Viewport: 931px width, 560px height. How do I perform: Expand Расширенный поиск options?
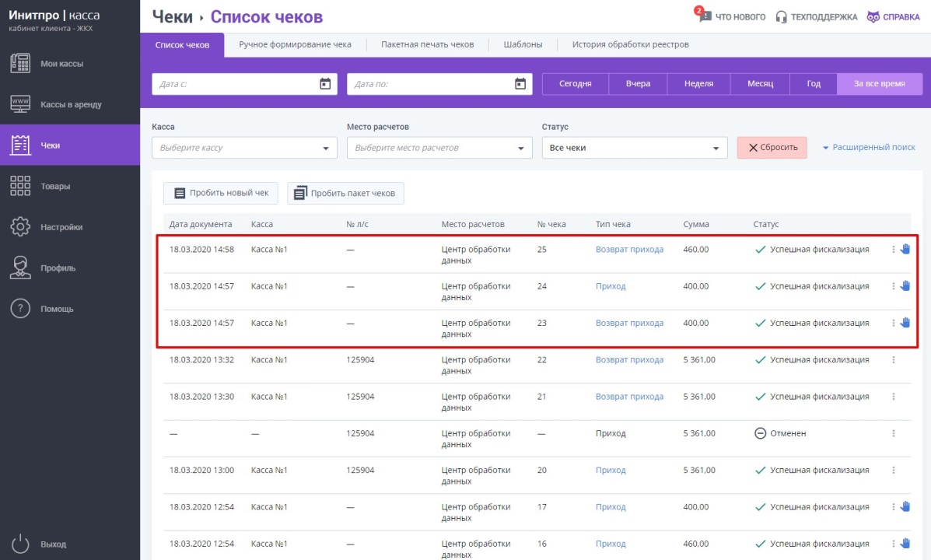tap(869, 147)
